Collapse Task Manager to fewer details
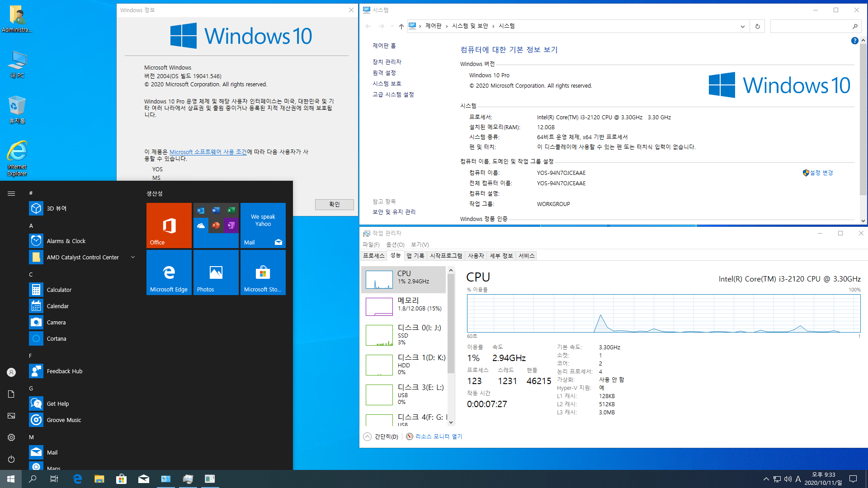This screenshot has width=868, height=488. 381,436
